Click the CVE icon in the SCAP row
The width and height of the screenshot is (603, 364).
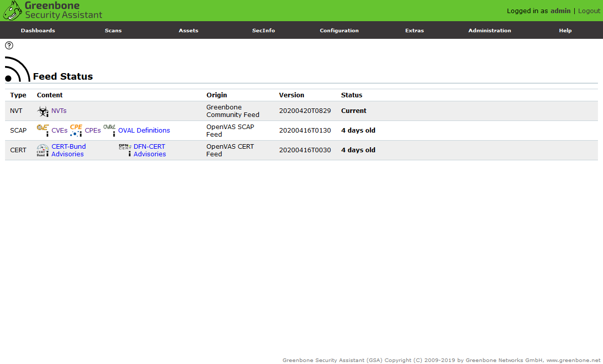point(43,130)
